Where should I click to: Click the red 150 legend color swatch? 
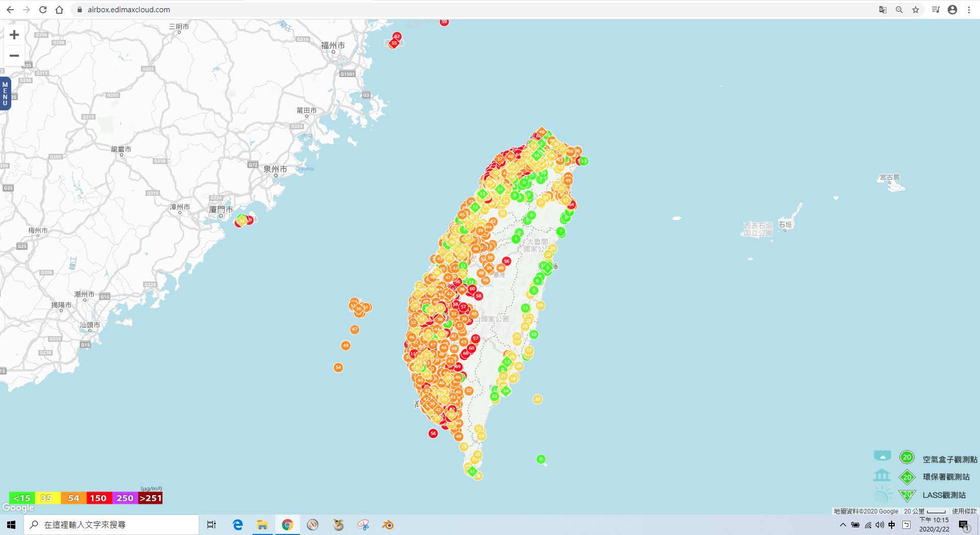click(x=98, y=498)
